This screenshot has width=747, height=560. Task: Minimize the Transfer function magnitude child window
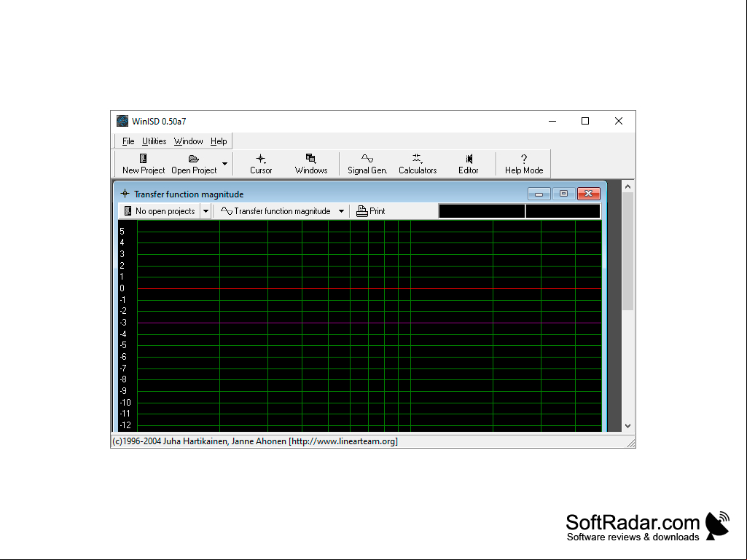539,194
